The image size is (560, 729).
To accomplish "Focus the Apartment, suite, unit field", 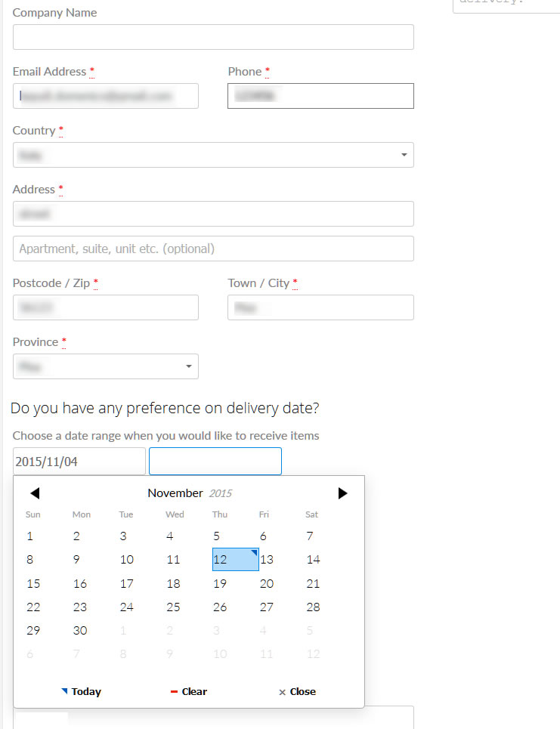I will click(x=213, y=249).
